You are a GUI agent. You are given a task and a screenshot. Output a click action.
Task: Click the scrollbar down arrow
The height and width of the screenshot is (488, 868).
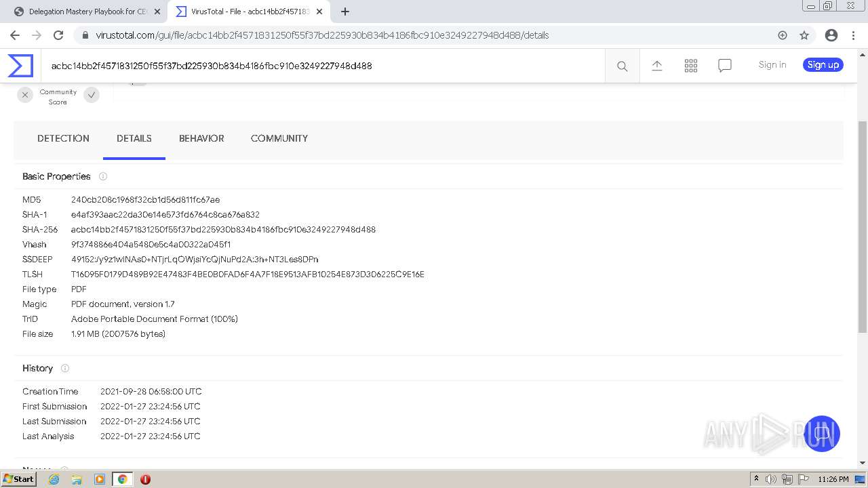863,463
